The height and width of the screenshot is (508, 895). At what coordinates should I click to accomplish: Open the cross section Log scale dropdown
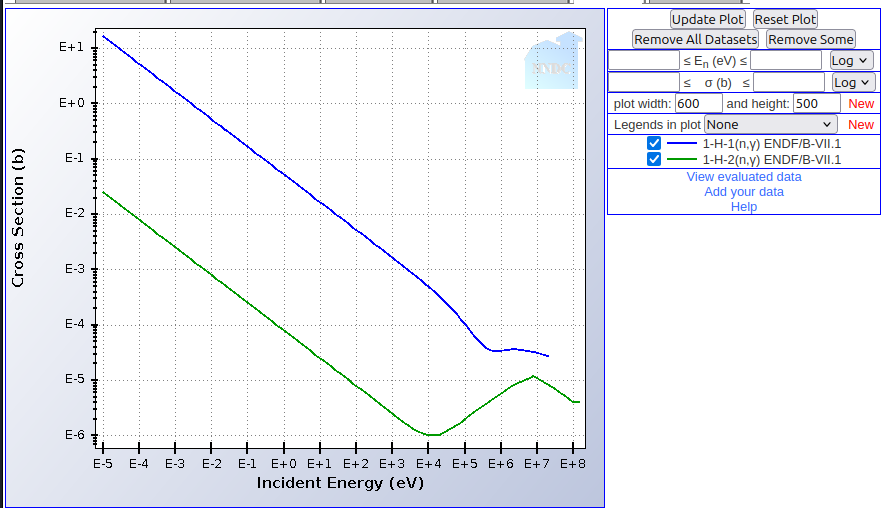[x=851, y=82]
